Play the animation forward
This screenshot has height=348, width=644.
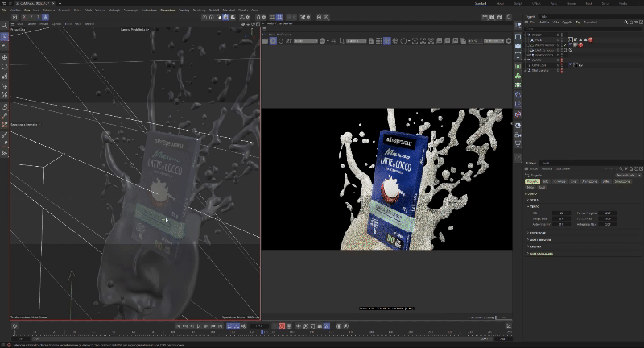[199, 326]
